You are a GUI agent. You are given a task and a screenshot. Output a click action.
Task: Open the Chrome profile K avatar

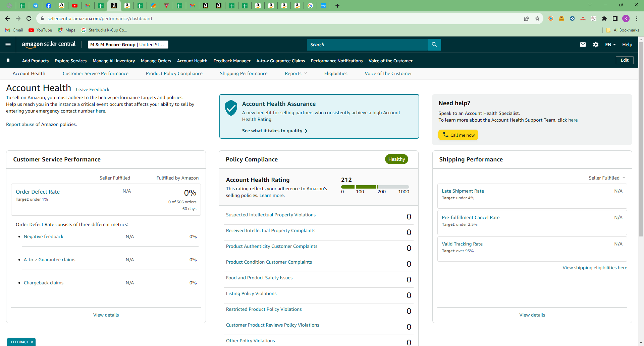[x=626, y=18]
